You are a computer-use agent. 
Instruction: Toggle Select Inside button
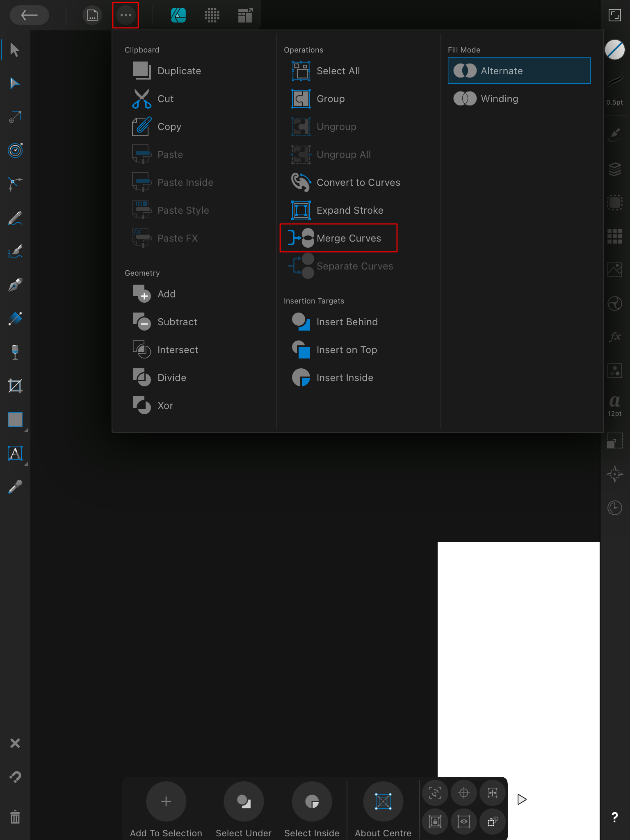point(312,801)
